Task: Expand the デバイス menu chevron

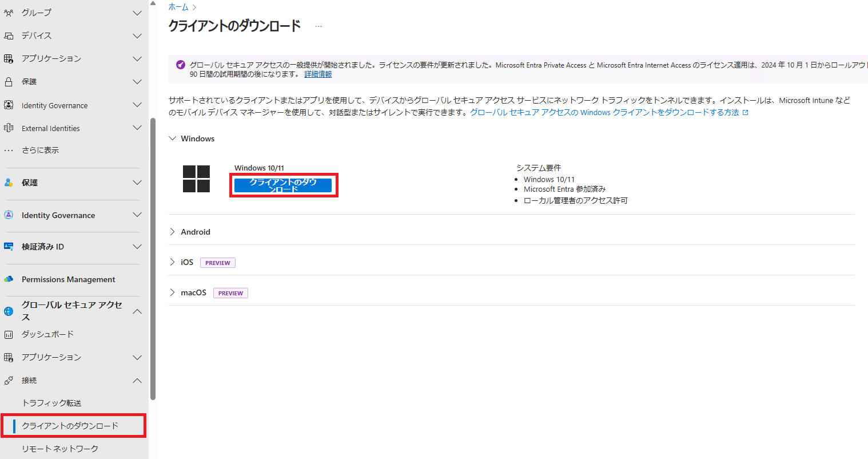Action: [x=137, y=35]
